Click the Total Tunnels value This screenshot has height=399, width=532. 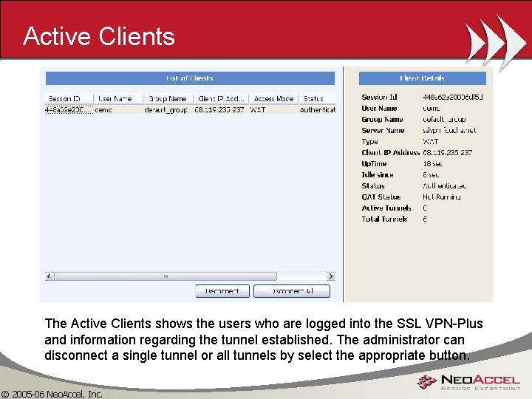(x=425, y=219)
